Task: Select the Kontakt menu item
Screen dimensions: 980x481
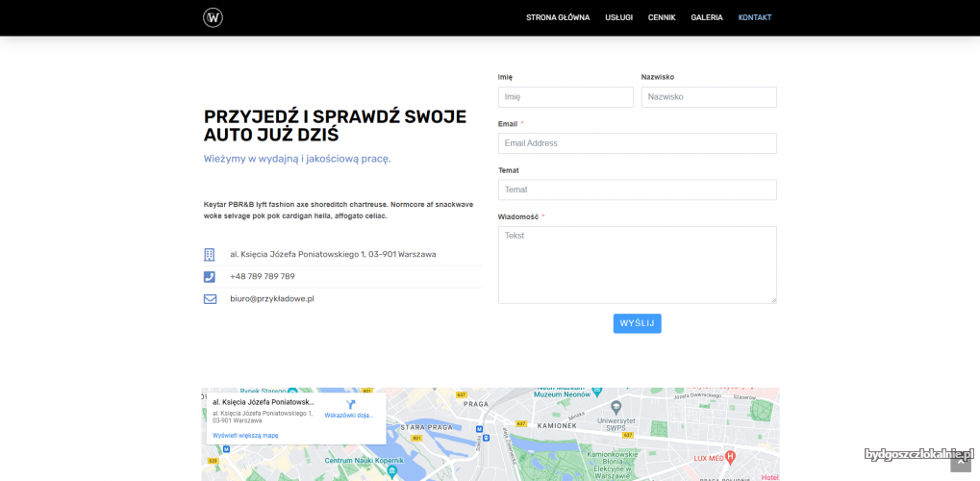Action: [x=754, y=17]
